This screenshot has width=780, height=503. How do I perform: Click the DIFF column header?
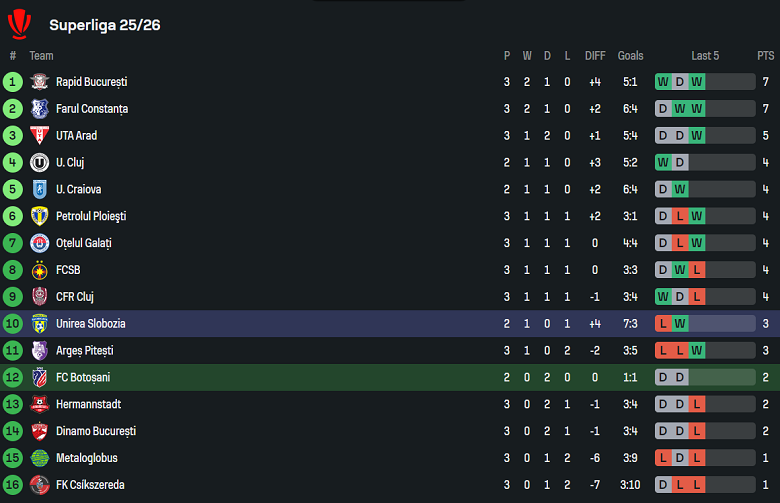click(595, 56)
